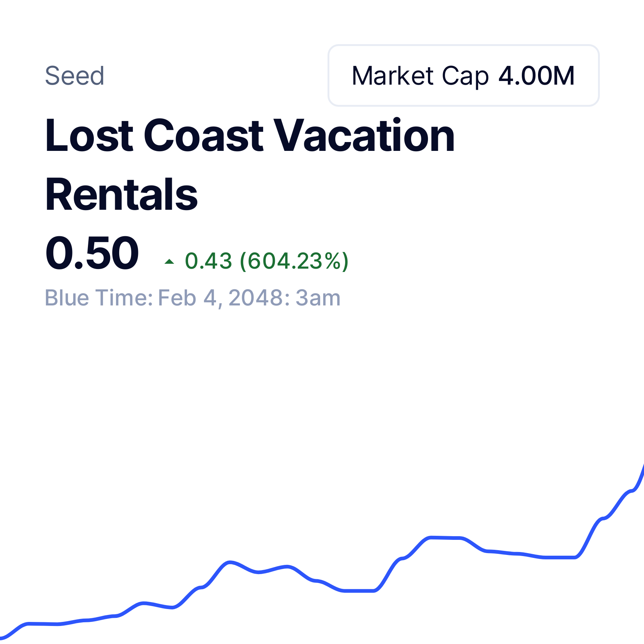644x644 pixels.
Task: Click the chart line's mid plateau
Action: click(445, 538)
